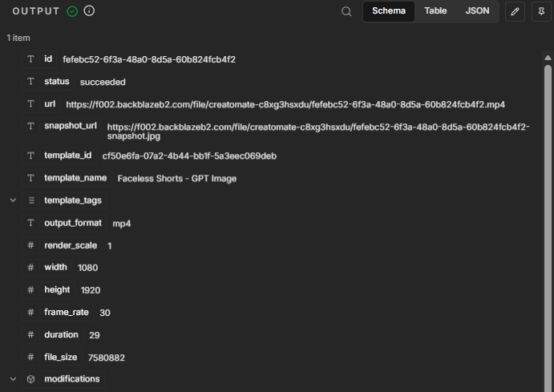Select the template_id field label

point(68,156)
